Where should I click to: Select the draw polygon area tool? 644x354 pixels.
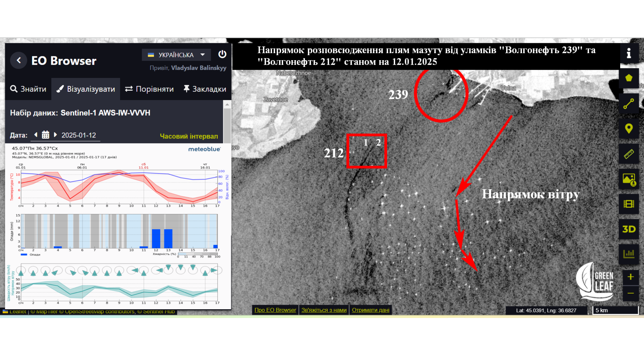coord(629,78)
